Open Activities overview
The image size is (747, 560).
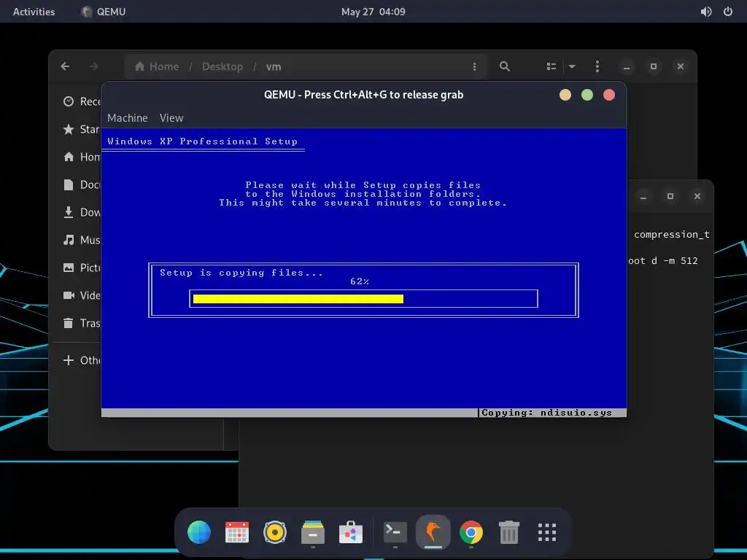(34, 12)
